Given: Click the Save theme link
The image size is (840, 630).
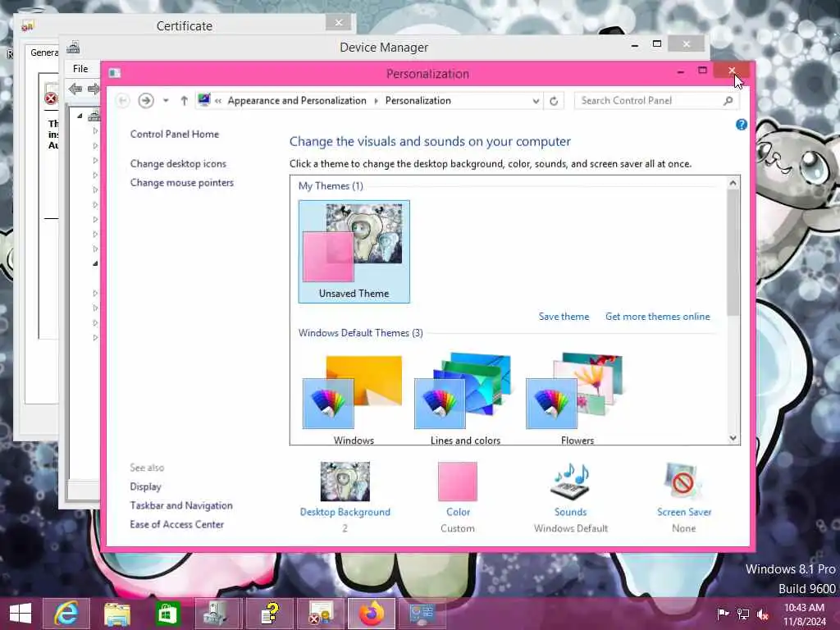Looking at the screenshot, I should coord(564,317).
